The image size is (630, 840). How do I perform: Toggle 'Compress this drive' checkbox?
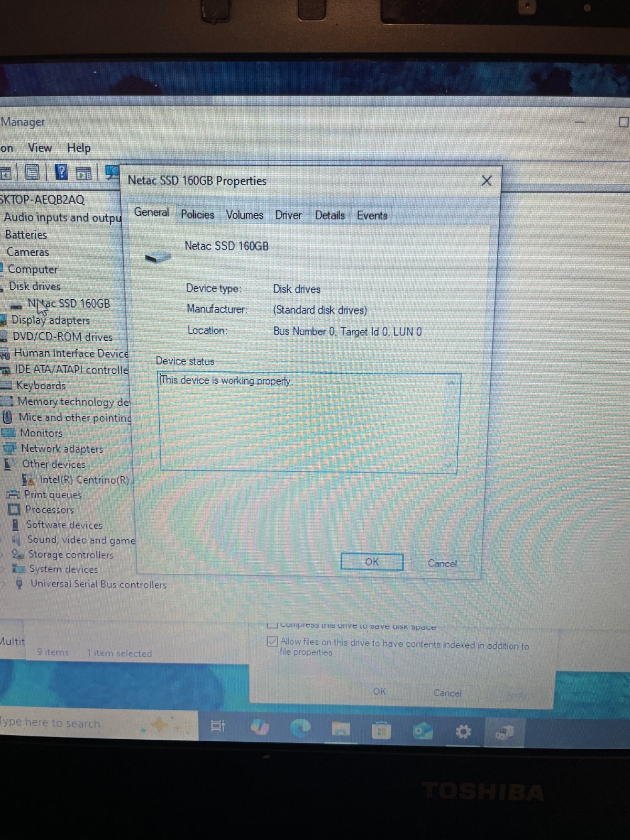pyautogui.click(x=272, y=625)
